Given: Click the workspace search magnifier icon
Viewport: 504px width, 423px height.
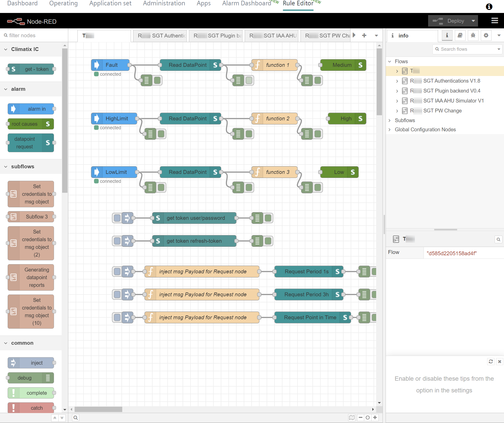Looking at the screenshot, I should coord(76,418).
